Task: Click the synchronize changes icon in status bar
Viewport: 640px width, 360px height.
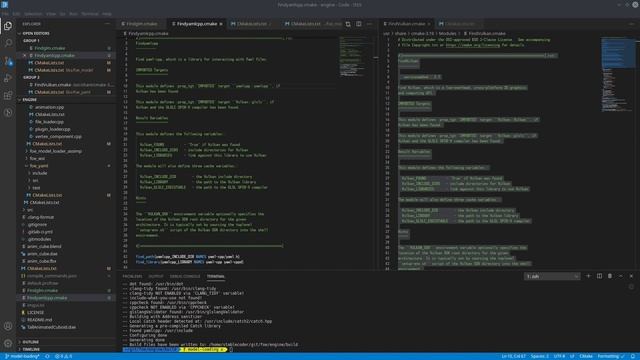Action: click(47, 356)
